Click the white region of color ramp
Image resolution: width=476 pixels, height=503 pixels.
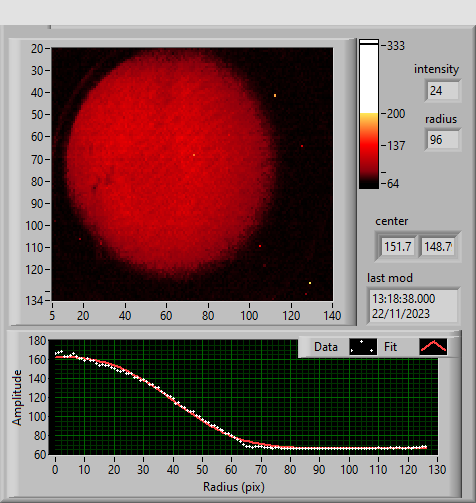369,78
